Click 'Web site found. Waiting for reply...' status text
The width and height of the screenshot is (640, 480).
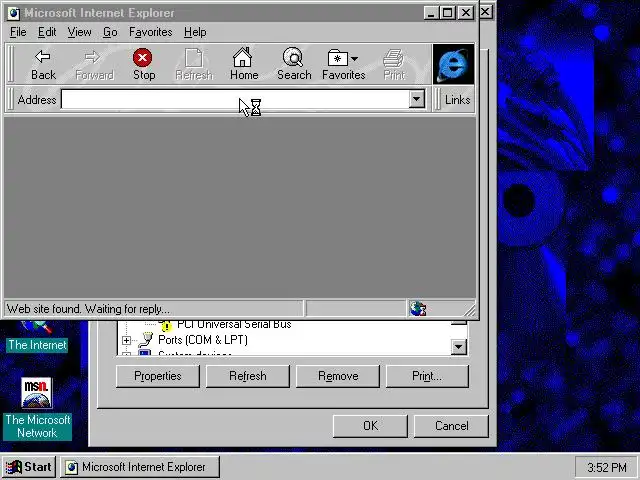pyautogui.click(x=88, y=309)
